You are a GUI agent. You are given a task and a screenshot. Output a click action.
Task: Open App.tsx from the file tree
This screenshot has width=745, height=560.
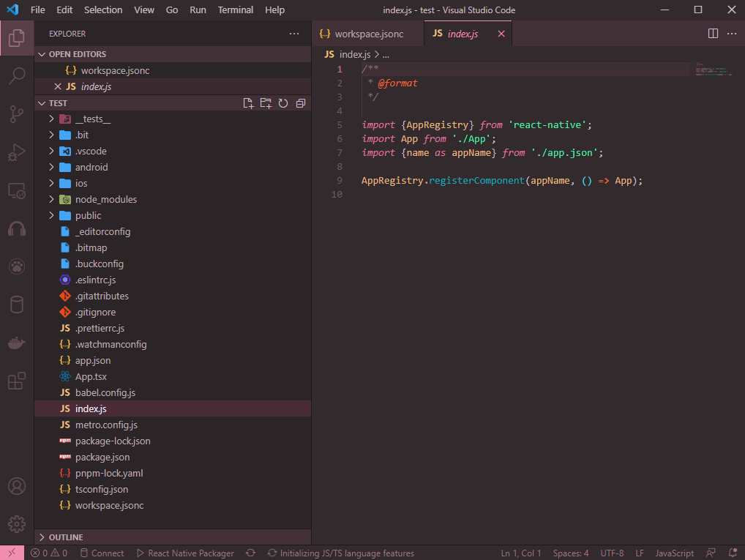(x=173, y=376)
